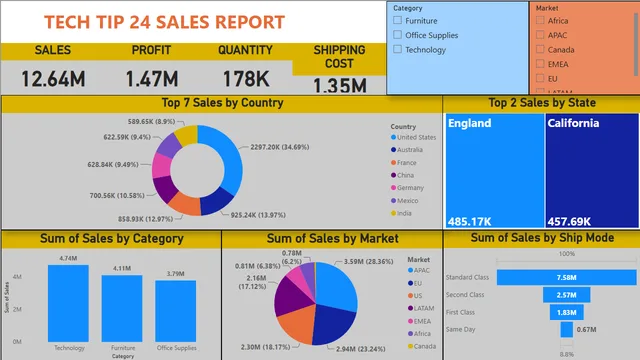Screen dimensions: 640x360
Task: Click the Market slicer scrollbar
Action: click(636, 44)
